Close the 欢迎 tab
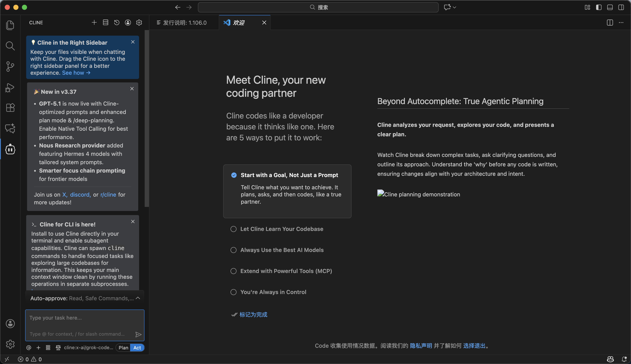The height and width of the screenshot is (364, 631). (264, 23)
